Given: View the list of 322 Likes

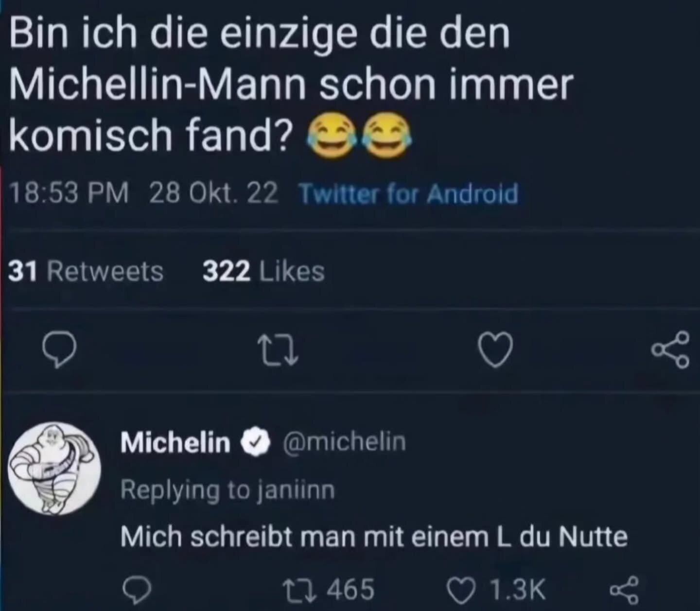Looking at the screenshot, I should tap(263, 271).
